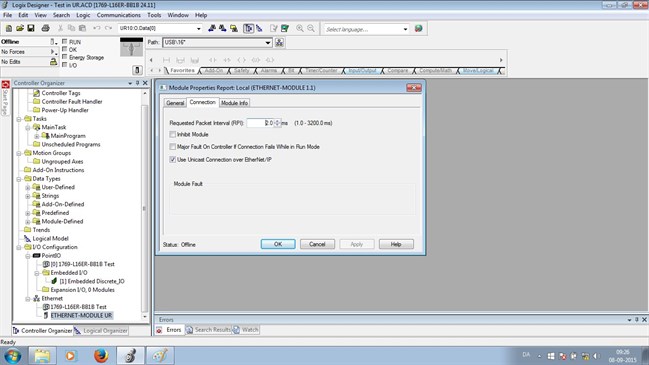Open the Path USB\16* dropdown
The image size is (649, 365).
[x=268, y=43]
